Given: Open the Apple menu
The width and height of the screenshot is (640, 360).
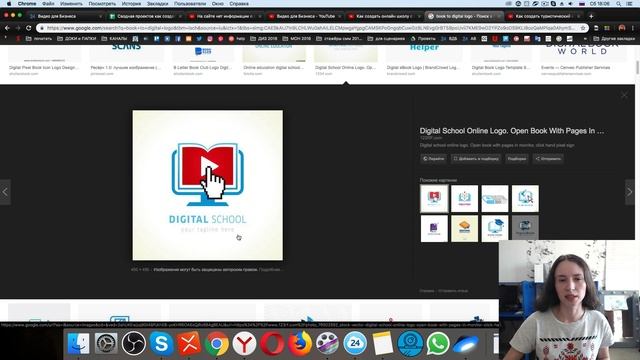Looking at the screenshot, I should (9, 4).
